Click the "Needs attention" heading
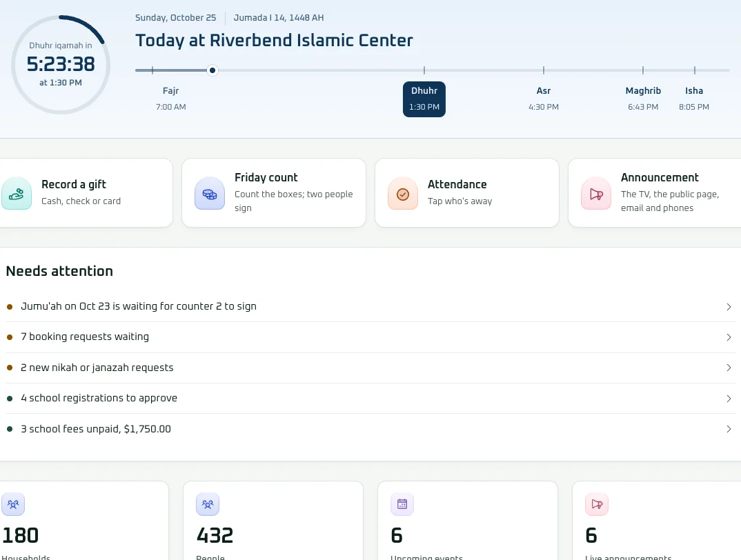741x560 pixels. point(59,271)
